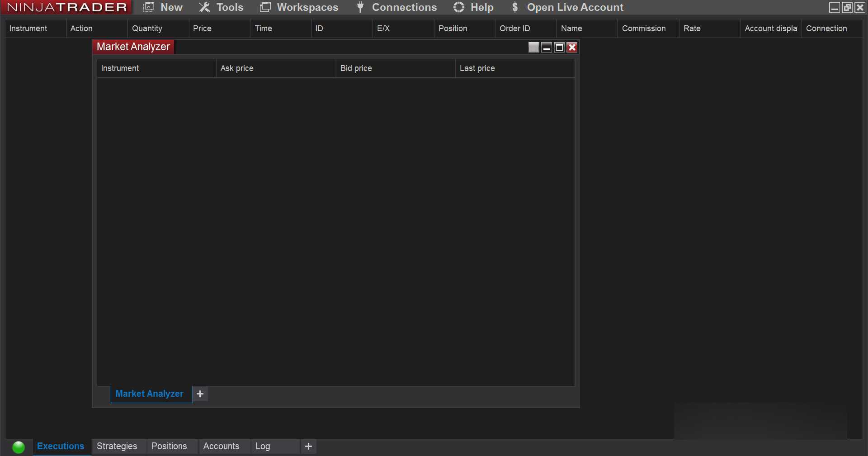Click the green connection status indicator
The image size is (868, 456).
click(19, 447)
